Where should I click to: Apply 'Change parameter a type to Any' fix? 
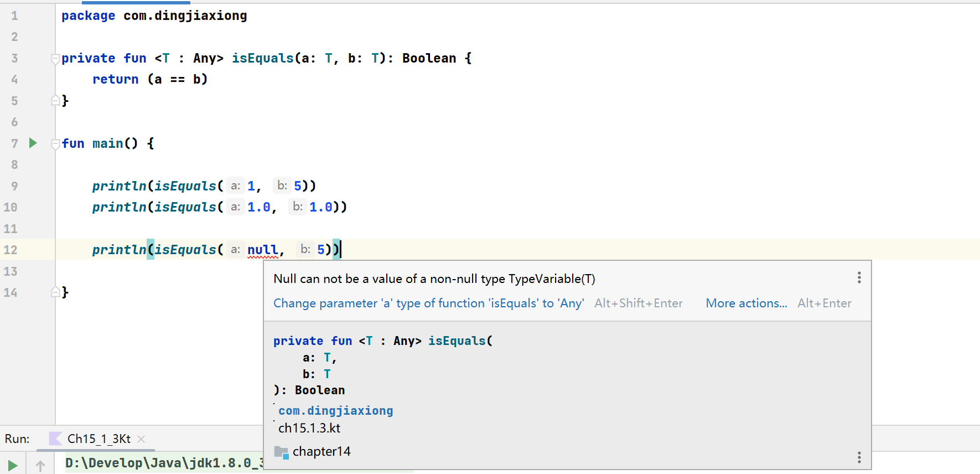pos(429,303)
